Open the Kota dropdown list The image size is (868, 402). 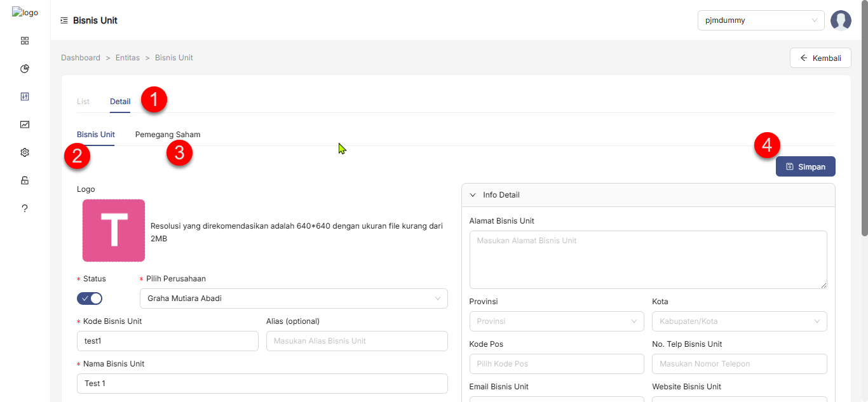[x=739, y=321]
